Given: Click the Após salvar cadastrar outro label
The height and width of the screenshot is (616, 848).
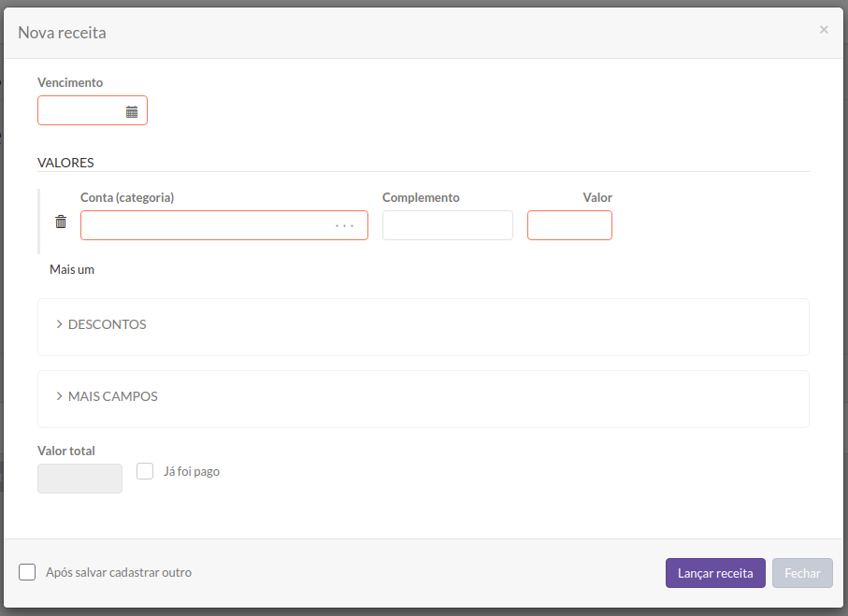Looking at the screenshot, I should (x=119, y=572).
